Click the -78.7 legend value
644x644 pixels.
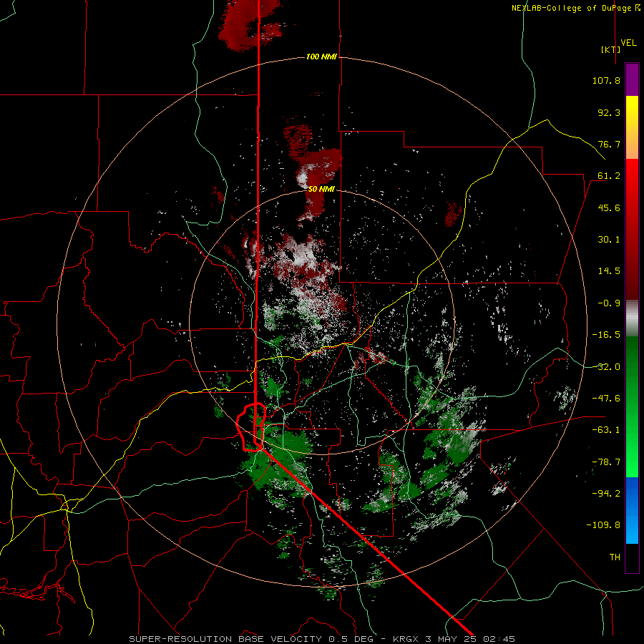(606, 462)
